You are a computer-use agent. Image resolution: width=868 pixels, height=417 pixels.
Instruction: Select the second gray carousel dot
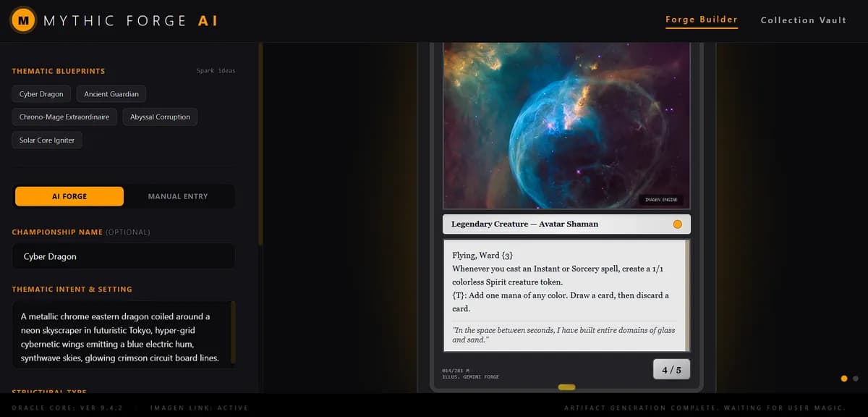[x=856, y=378]
